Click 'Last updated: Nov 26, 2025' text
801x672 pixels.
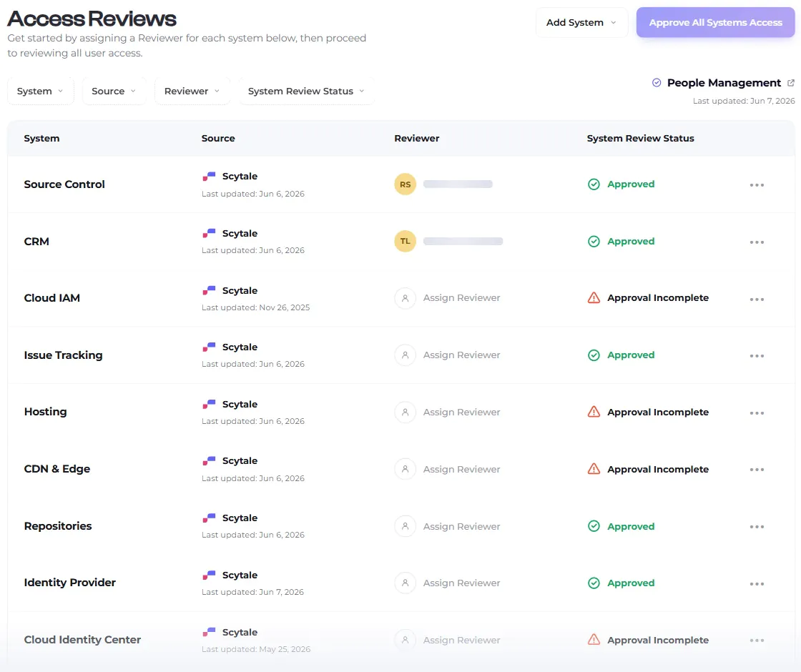[x=255, y=307]
